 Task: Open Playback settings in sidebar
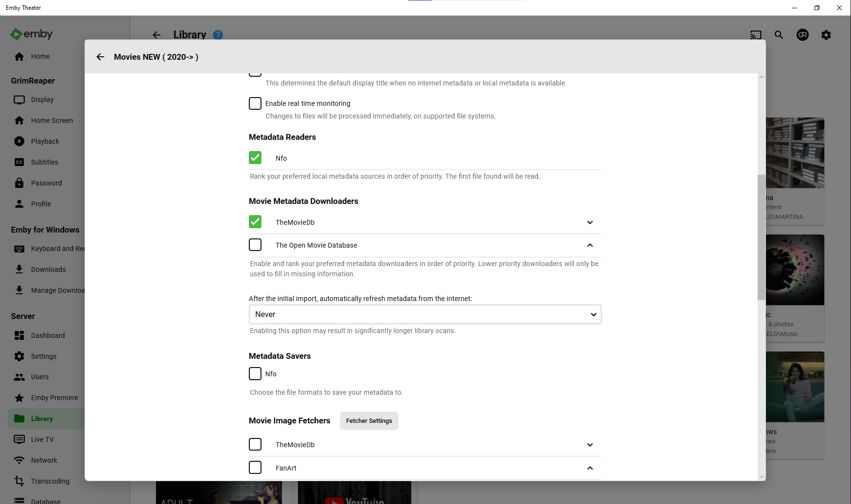(45, 141)
